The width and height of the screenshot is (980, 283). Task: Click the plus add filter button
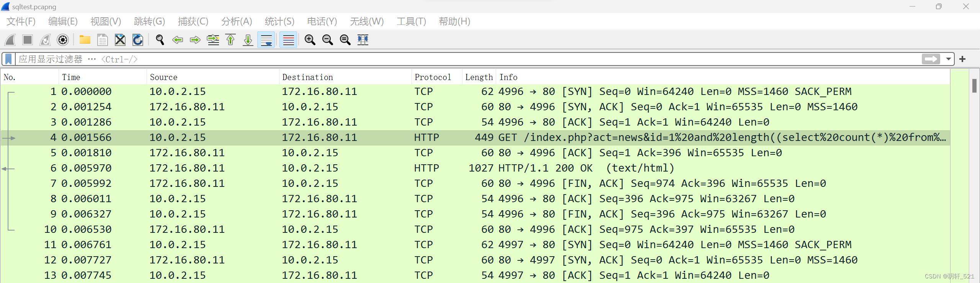pos(962,59)
